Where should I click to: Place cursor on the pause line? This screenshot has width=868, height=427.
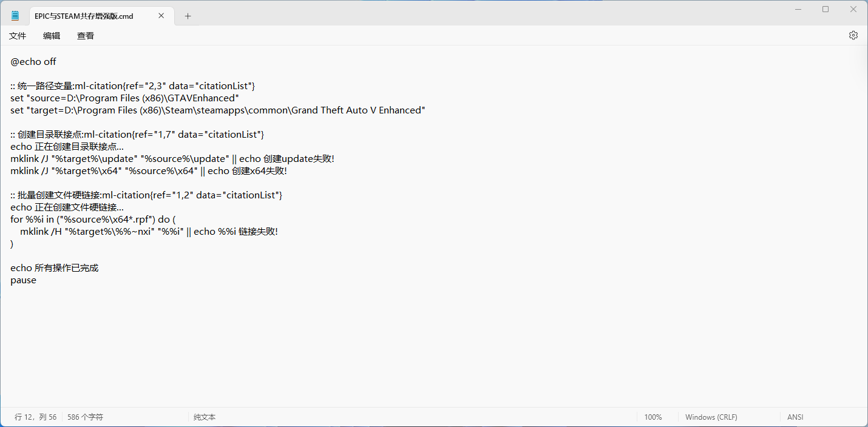[x=24, y=280]
